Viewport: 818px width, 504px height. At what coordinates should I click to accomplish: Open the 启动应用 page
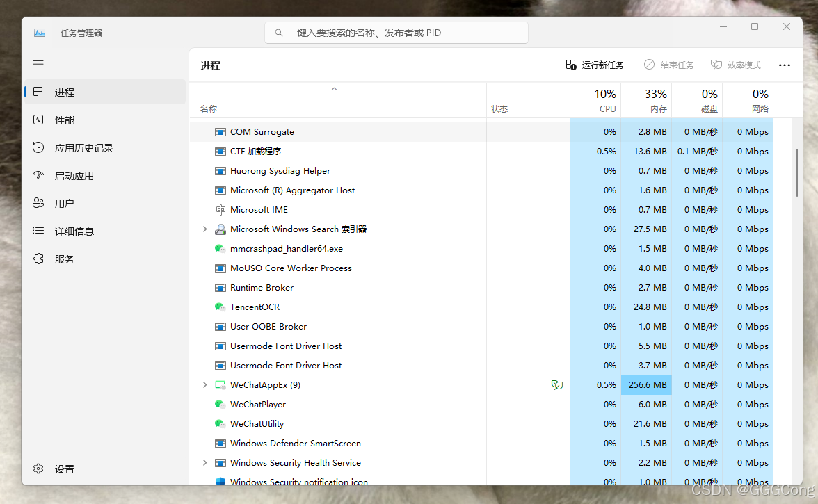[105, 176]
